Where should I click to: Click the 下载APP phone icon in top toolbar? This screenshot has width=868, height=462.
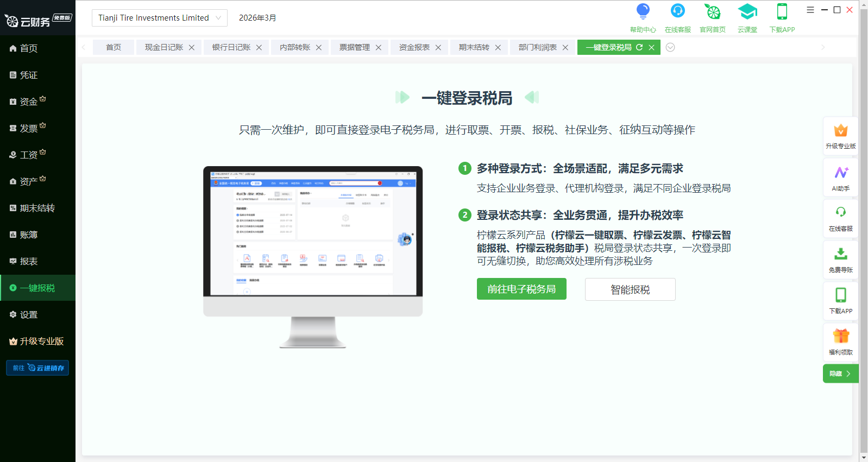(x=782, y=12)
